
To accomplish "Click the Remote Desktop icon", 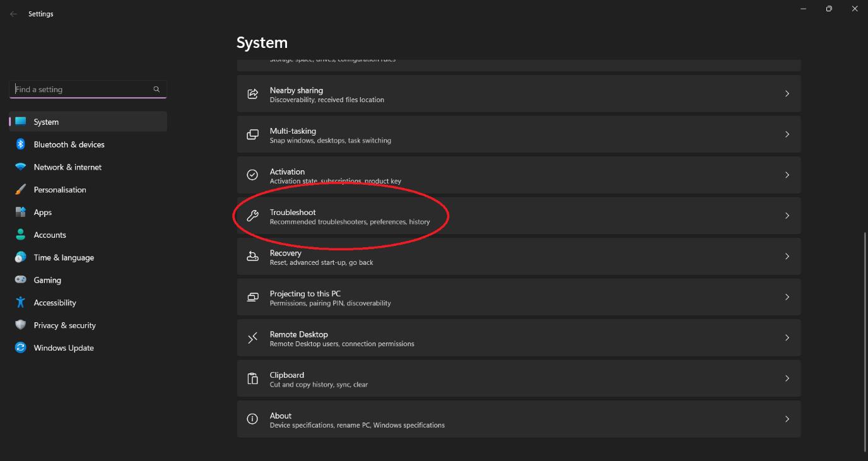I will pyautogui.click(x=252, y=337).
